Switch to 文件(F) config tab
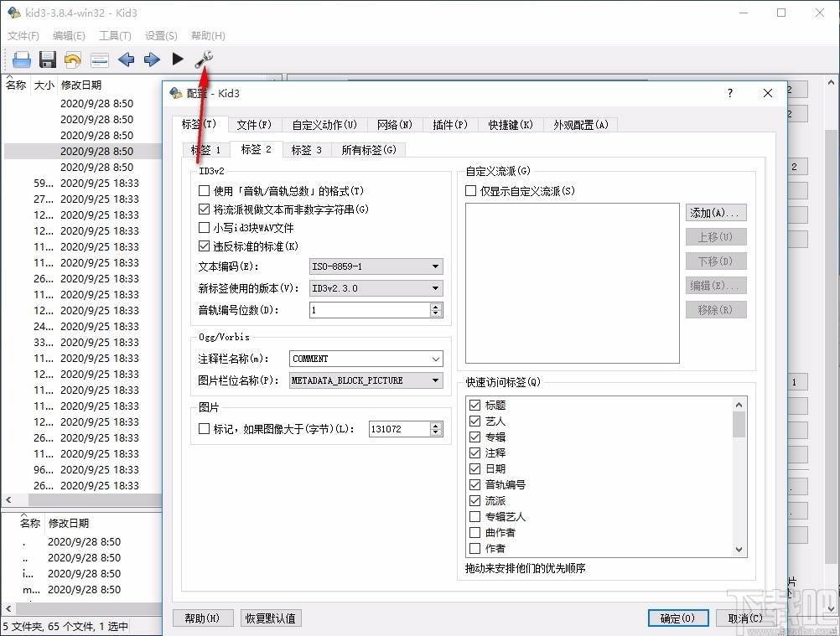Viewport: 840px width, 636px height. 254,125
